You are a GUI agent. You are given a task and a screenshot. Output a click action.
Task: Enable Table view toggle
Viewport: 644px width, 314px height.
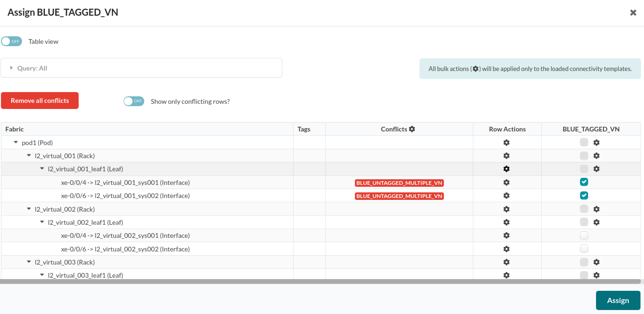11,41
